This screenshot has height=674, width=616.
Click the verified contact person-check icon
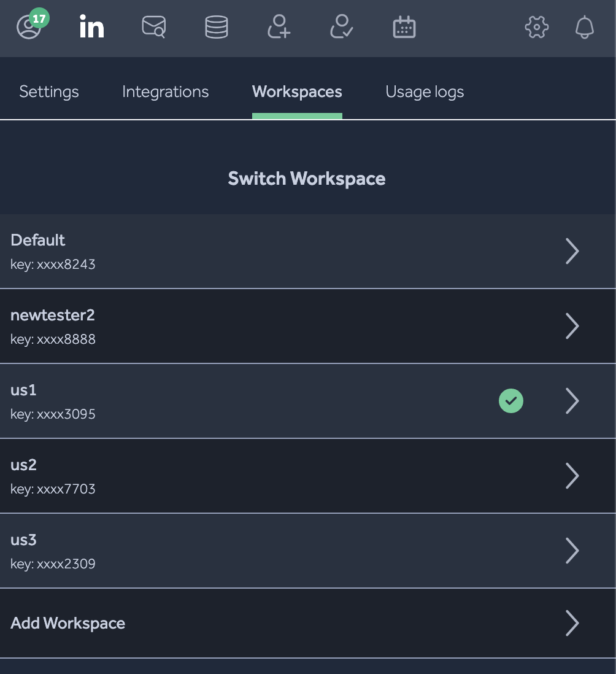pyautogui.click(x=341, y=28)
